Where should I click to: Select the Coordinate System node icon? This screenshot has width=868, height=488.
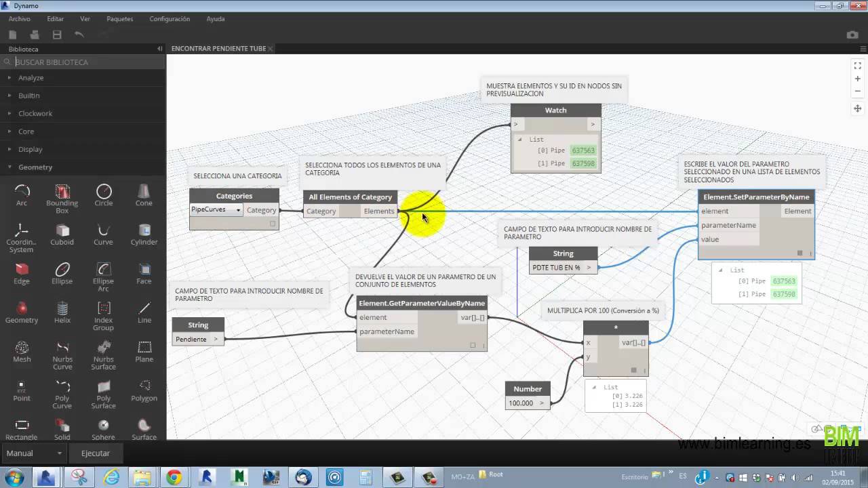pos(22,230)
